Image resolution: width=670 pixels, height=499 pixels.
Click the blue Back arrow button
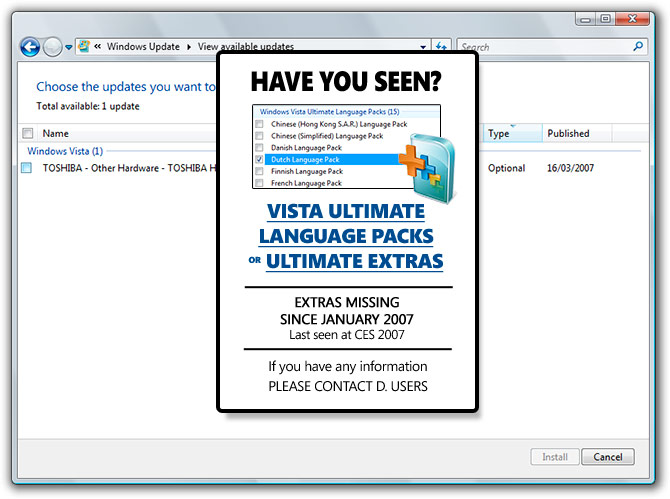[x=30, y=47]
